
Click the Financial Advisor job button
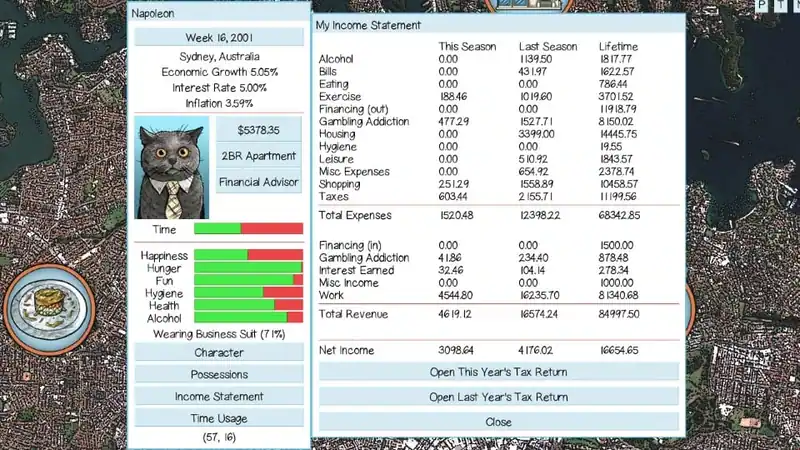coord(258,182)
